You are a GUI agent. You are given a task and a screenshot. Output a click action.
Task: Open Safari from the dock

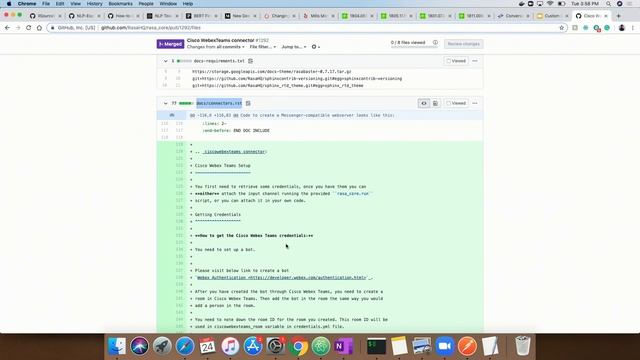point(185,346)
